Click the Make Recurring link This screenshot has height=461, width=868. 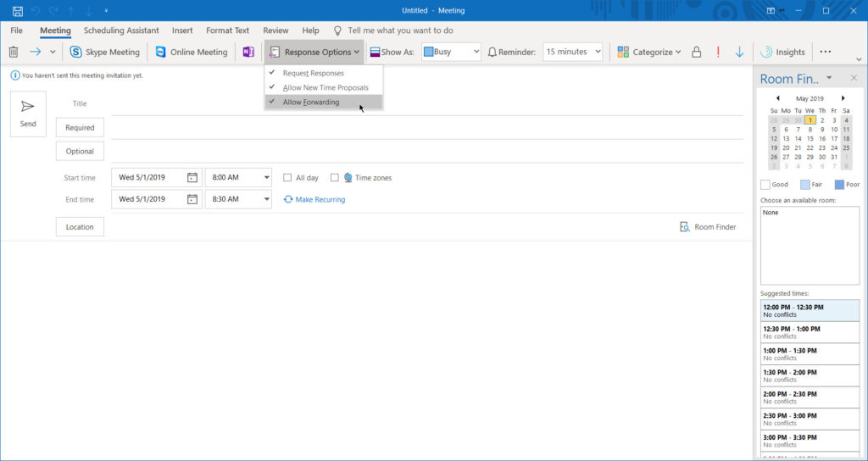point(314,200)
